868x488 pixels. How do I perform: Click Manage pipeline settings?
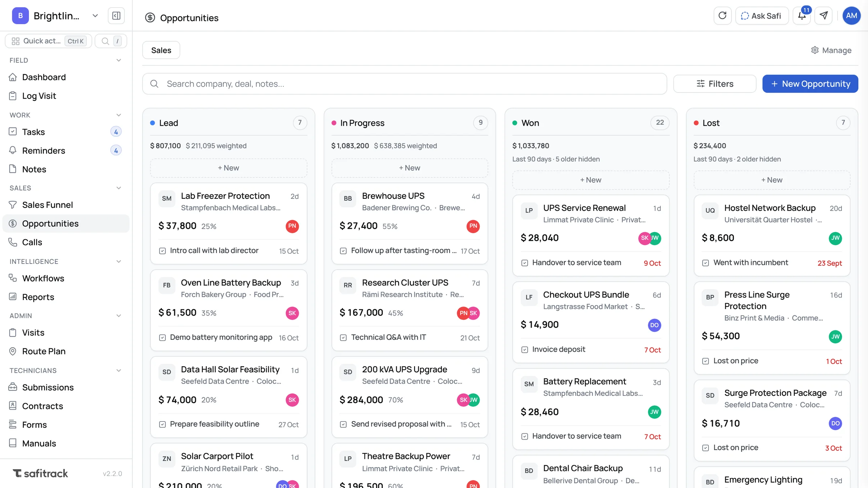point(831,50)
